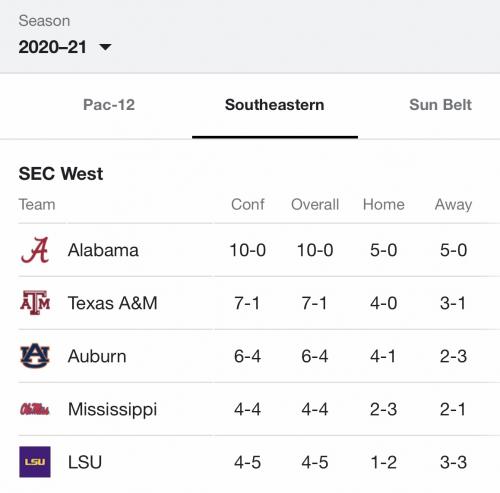
Task: Select the Southeastern conference tab
Action: 275,105
